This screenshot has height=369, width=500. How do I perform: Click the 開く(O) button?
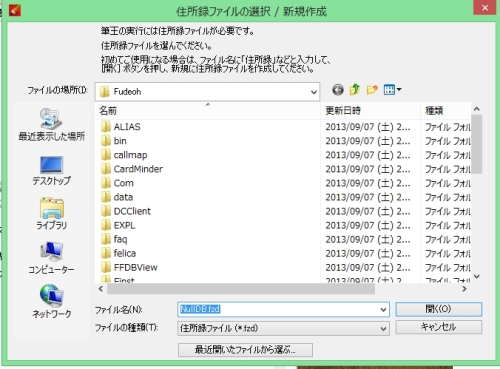tap(439, 309)
